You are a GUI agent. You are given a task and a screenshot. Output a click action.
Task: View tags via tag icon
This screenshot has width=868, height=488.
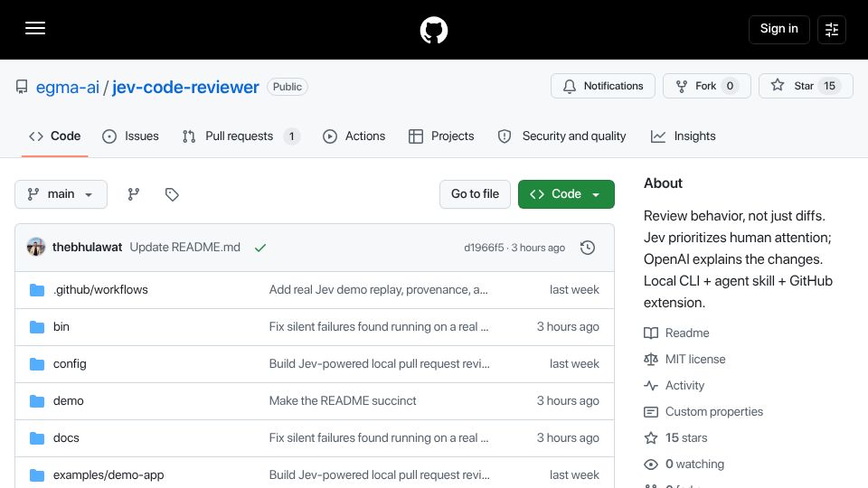172,194
